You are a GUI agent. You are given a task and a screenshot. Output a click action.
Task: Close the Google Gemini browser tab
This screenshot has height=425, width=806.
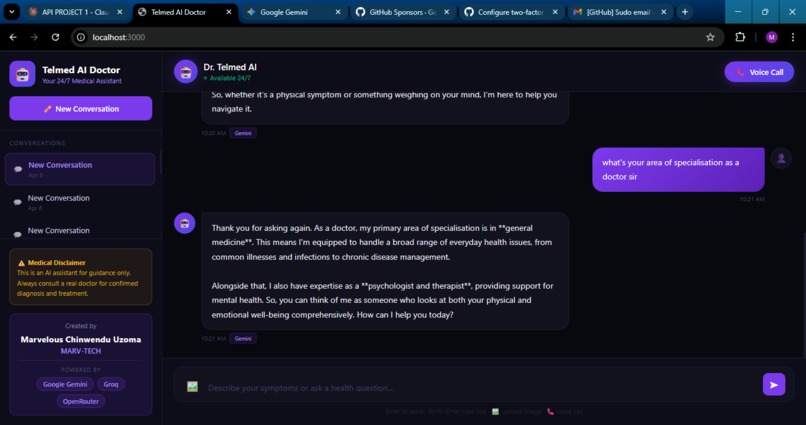click(x=338, y=12)
